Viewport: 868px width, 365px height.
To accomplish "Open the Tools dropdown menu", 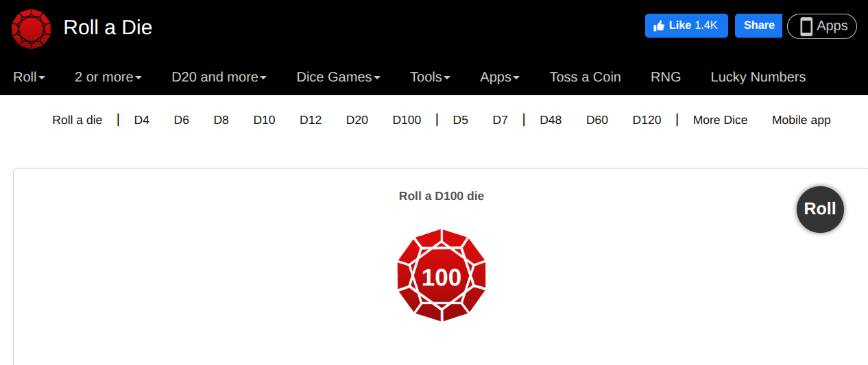I will pos(430,77).
